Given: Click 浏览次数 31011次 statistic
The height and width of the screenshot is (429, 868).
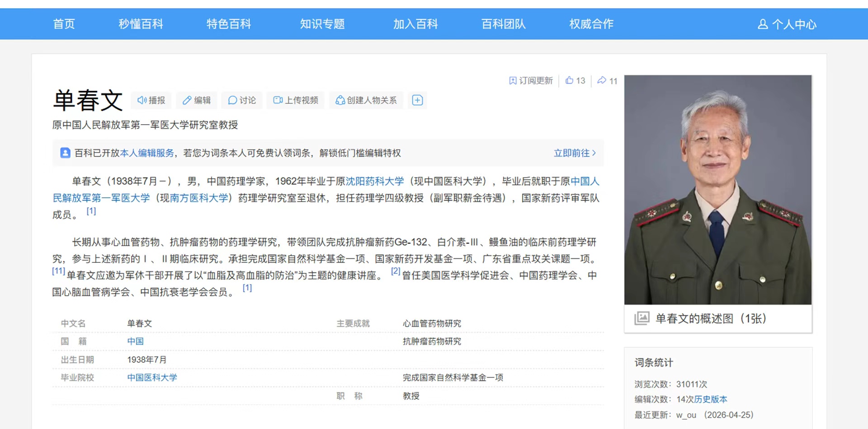Looking at the screenshot, I should pos(670,384).
